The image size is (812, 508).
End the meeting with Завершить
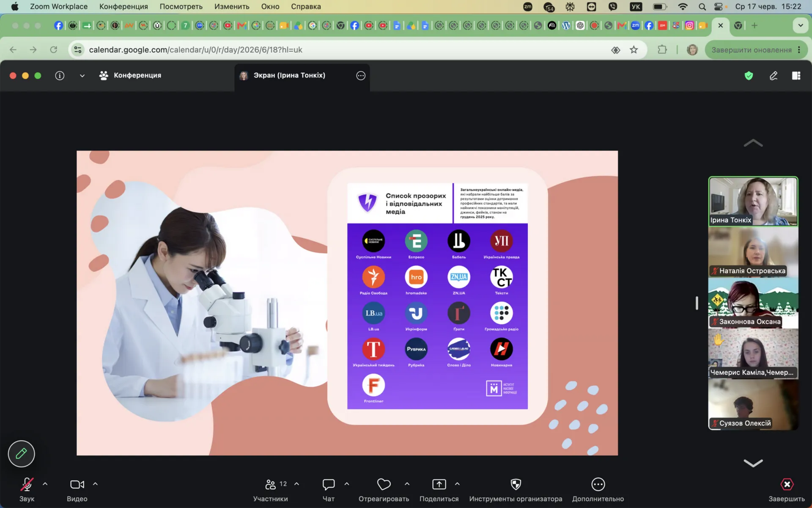tap(787, 489)
